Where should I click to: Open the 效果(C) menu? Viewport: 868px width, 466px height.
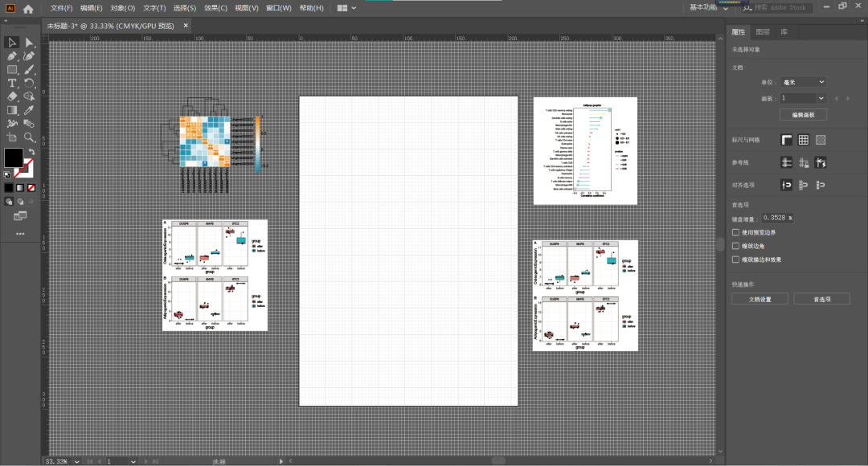coord(215,8)
